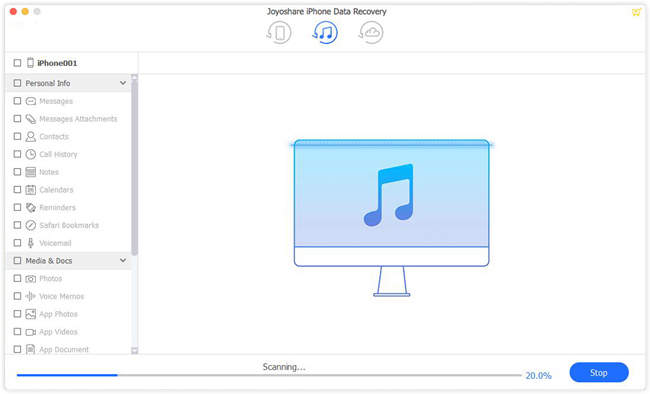This screenshot has width=650, height=394.
Task: Check the Notes checkbox
Action: pyautogui.click(x=17, y=172)
